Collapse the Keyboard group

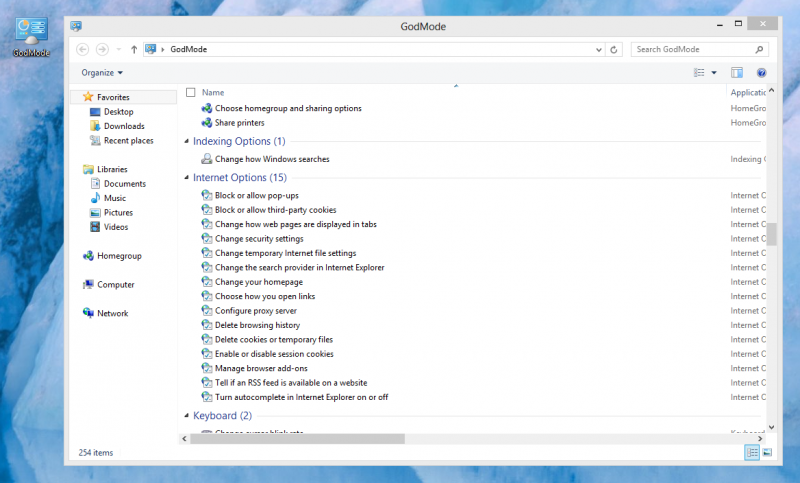[186, 416]
